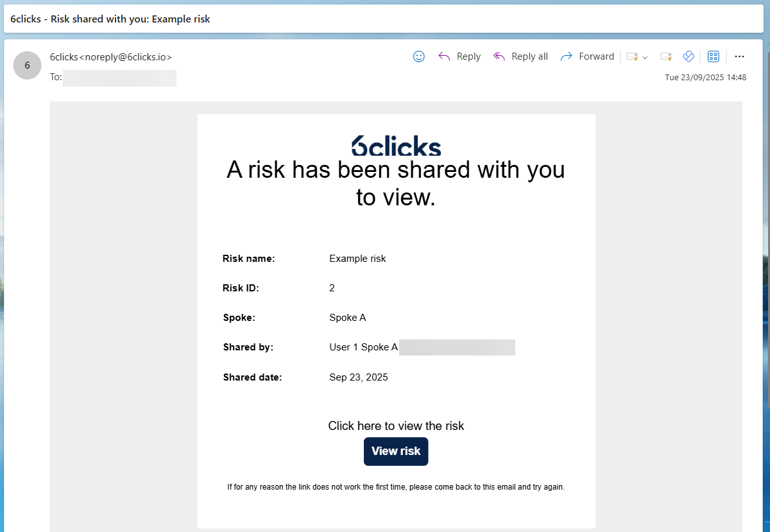Click the emoji reaction smiley icon

[419, 56]
